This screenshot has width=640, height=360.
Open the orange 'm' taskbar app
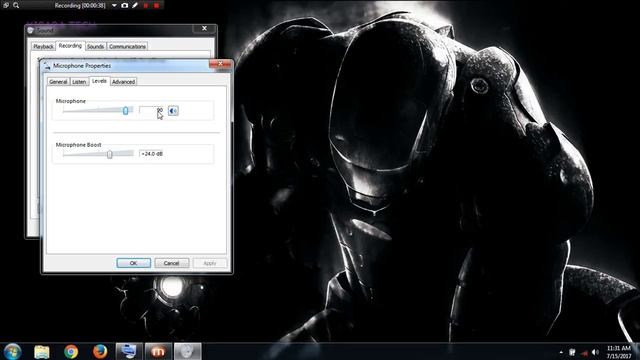pos(158,351)
